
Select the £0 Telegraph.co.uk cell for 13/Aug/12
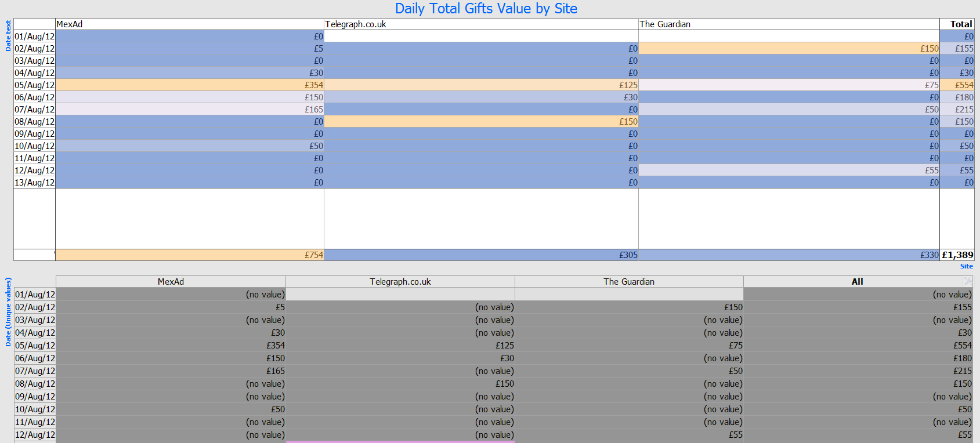click(481, 183)
